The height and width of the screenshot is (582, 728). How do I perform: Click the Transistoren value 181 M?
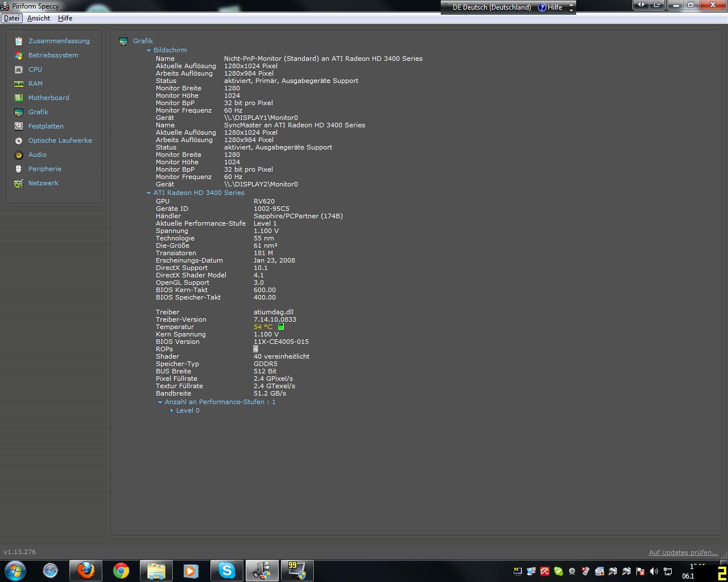pyautogui.click(x=263, y=253)
